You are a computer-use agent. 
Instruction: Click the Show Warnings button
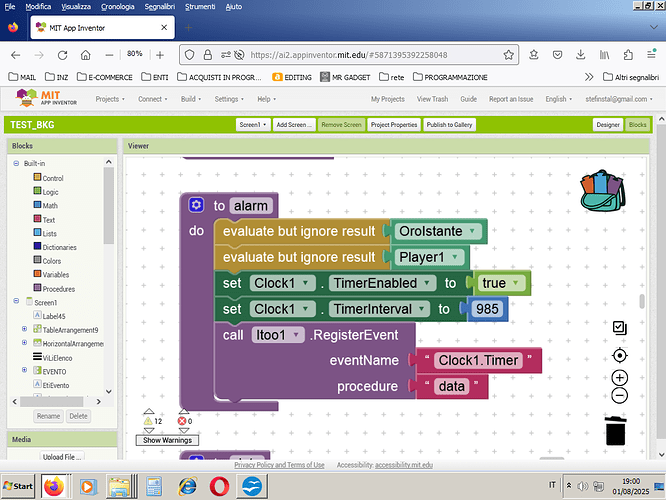pyautogui.click(x=166, y=440)
